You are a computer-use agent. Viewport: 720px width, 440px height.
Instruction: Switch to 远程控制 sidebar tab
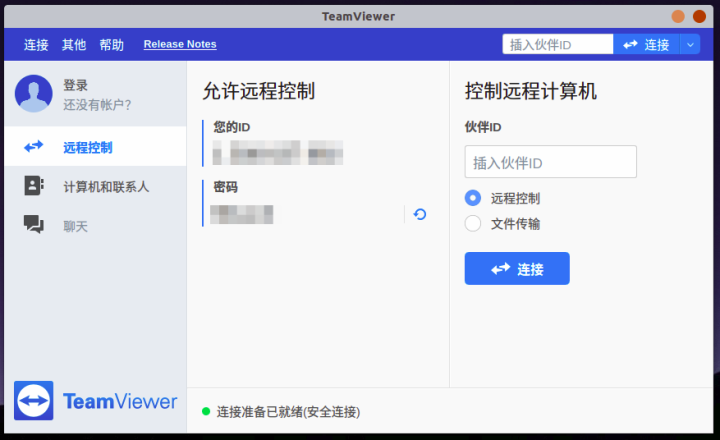96,147
